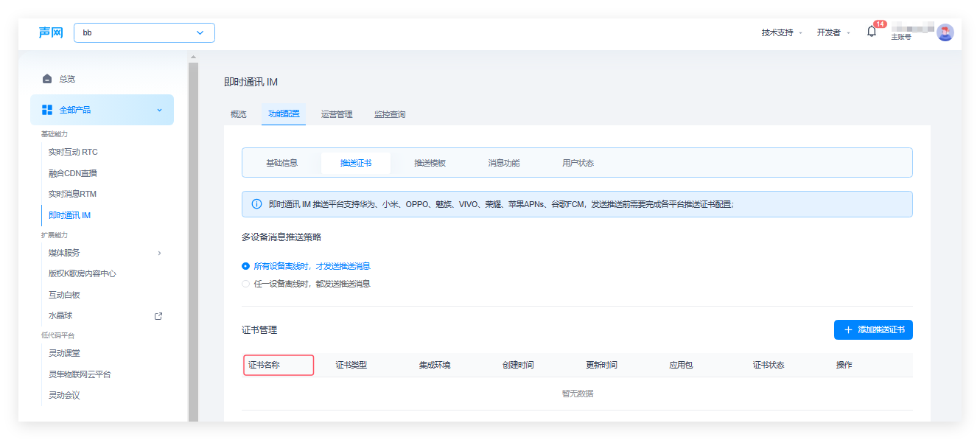Click the 总览 home icon in sidebar
Screen dimensions: 980x440
[x=47, y=79]
